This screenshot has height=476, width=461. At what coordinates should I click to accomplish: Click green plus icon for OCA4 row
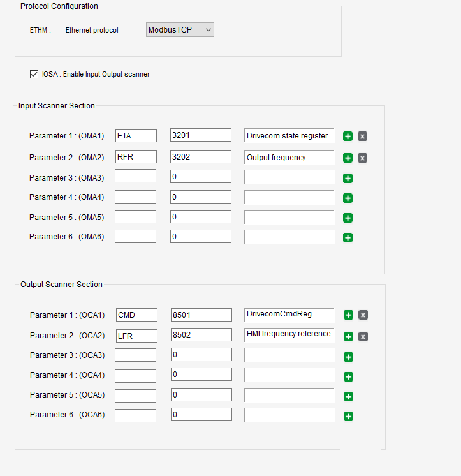(x=348, y=376)
